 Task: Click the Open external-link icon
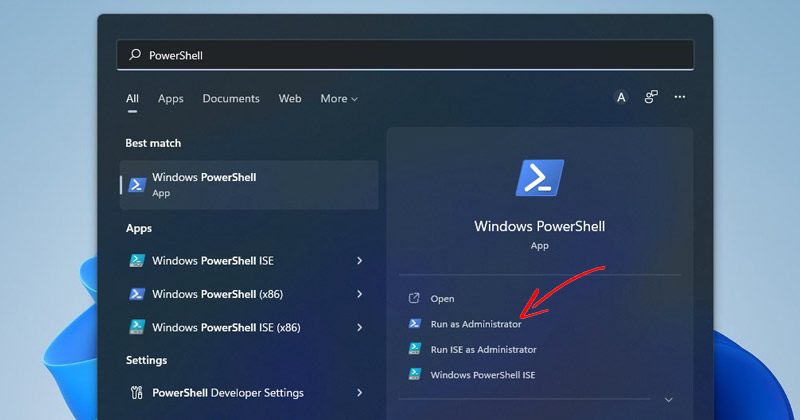[414, 298]
